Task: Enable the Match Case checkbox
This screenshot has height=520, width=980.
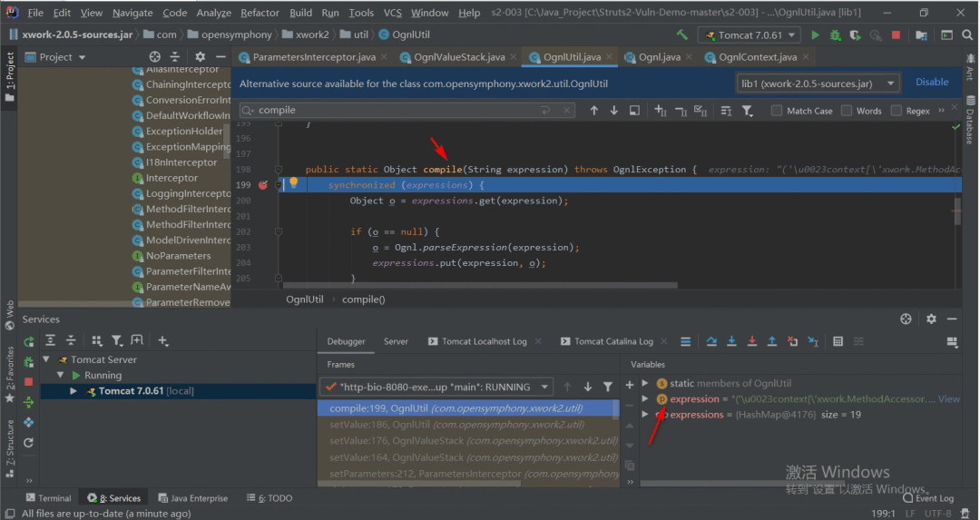Action: click(777, 111)
